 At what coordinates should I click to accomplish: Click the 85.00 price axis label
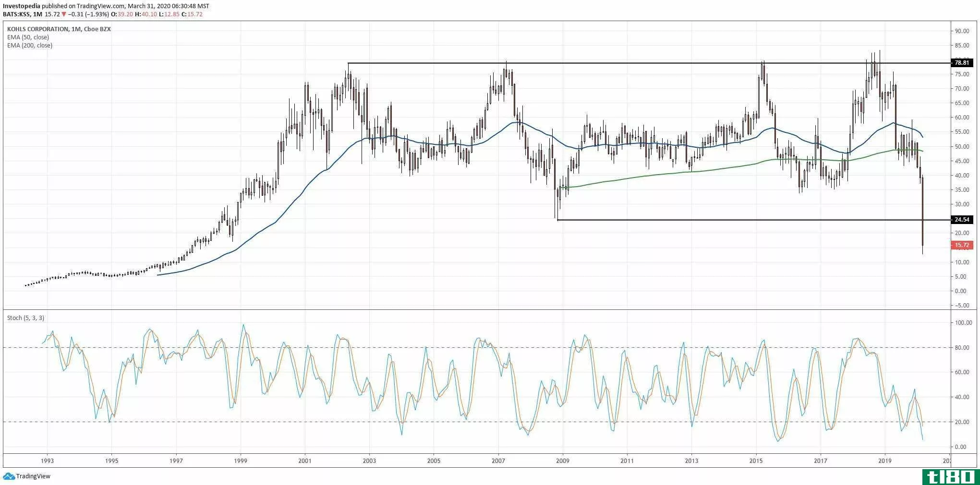[x=962, y=46]
